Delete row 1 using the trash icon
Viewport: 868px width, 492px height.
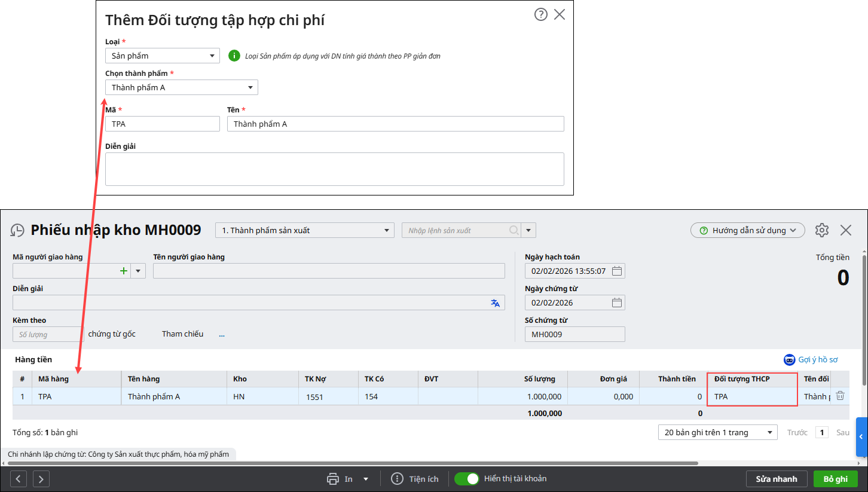tap(840, 396)
